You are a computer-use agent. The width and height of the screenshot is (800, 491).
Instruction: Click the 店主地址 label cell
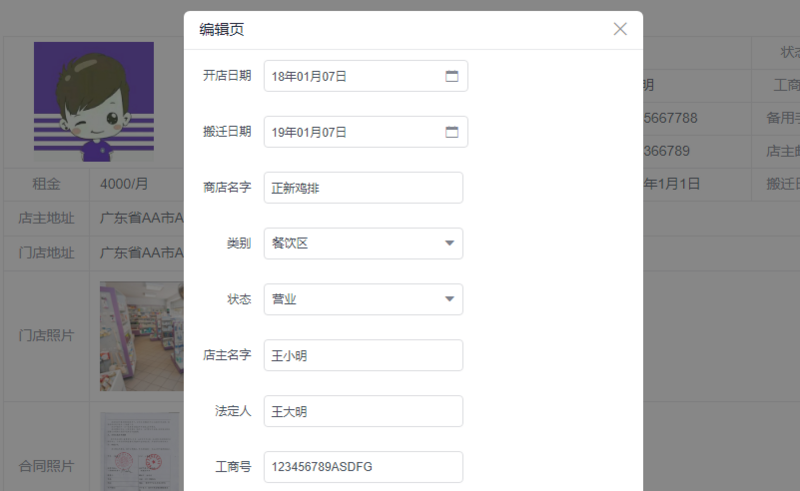[x=47, y=218]
